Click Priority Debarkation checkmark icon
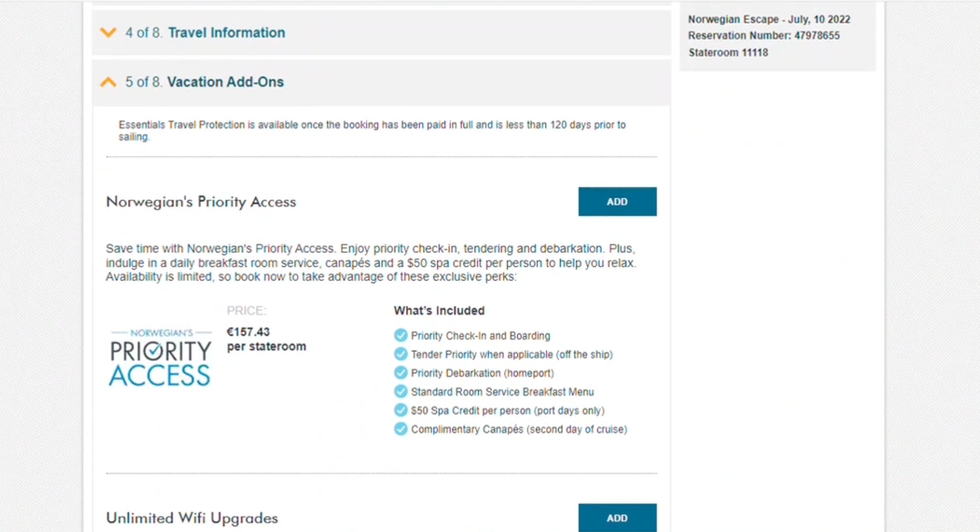The image size is (980, 532). pyautogui.click(x=400, y=373)
